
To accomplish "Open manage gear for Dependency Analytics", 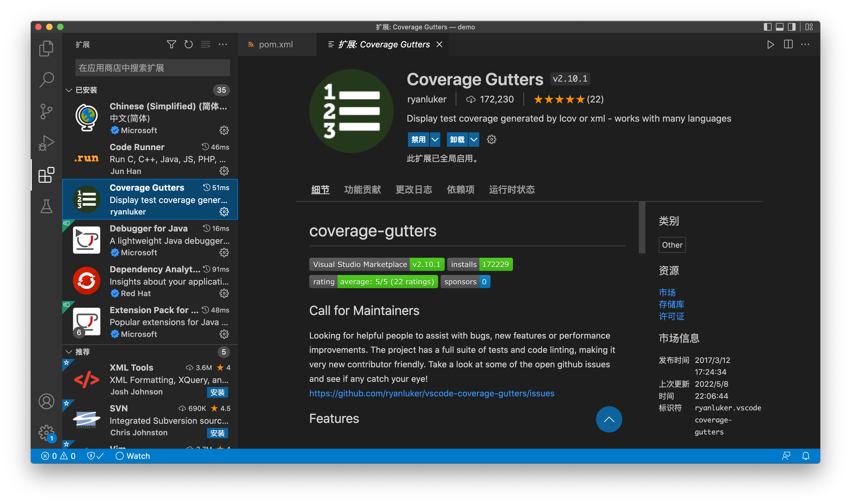I will [x=224, y=293].
